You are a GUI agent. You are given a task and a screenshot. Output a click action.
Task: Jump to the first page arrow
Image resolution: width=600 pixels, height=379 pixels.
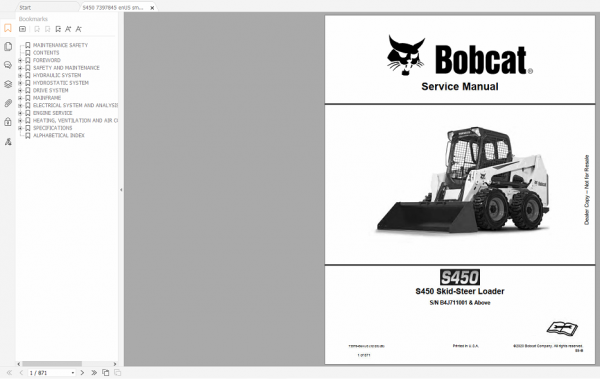point(9,372)
